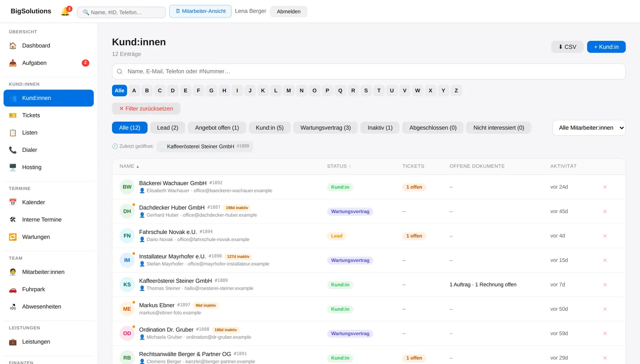
Task: Click the Fuhrpark car icon
Action: [x=13, y=289]
